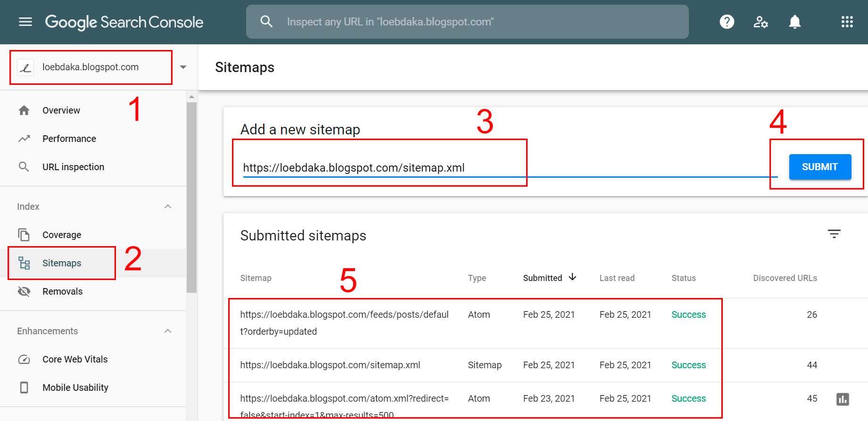
Task: Click the Sitemaps tree icon
Action: (24, 263)
